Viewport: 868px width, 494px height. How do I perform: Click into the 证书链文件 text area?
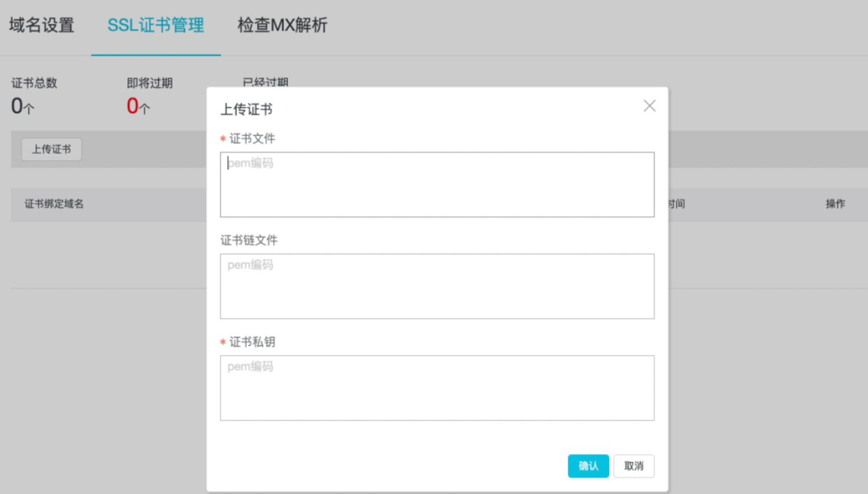click(x=437, y=286)
